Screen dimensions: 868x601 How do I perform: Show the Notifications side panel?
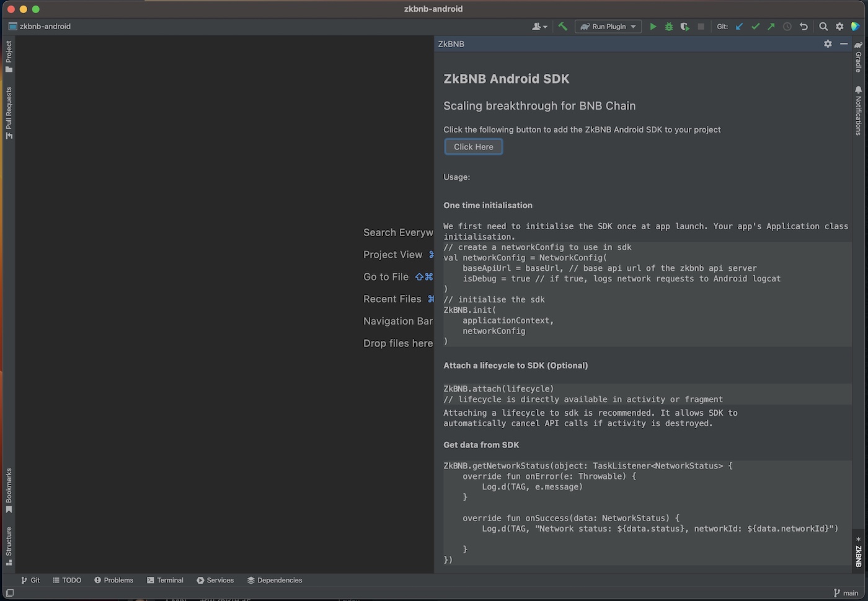pos(859,112)
